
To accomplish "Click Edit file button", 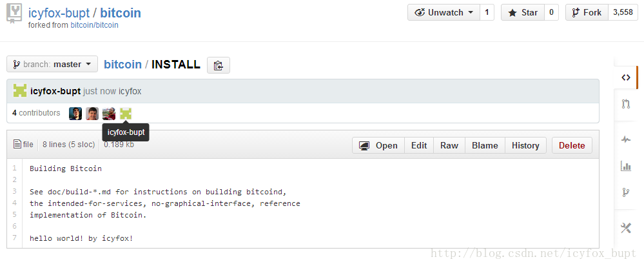I will pyautogui.click(x=419, y=145).
